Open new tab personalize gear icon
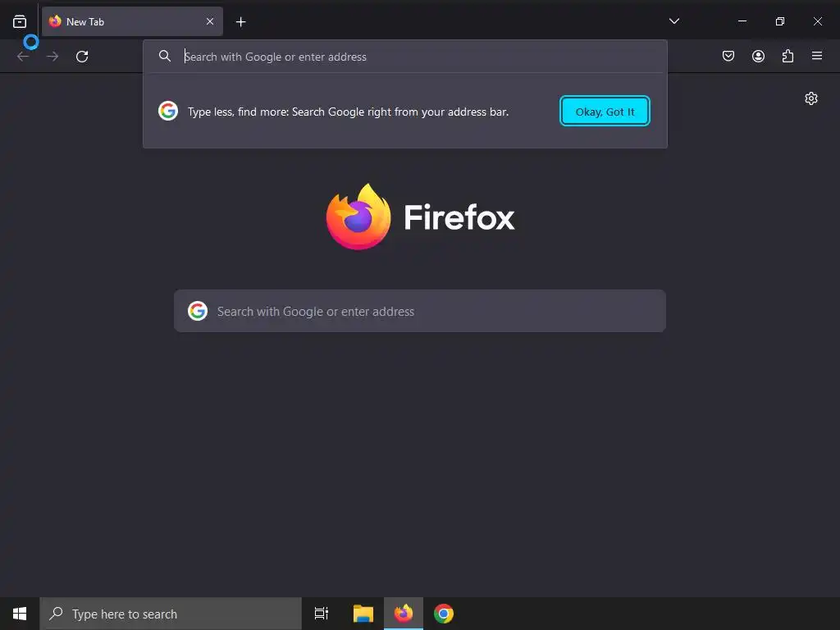Viewport: 840px width, 630px height. pyautogui.click(x=811, y=98)
